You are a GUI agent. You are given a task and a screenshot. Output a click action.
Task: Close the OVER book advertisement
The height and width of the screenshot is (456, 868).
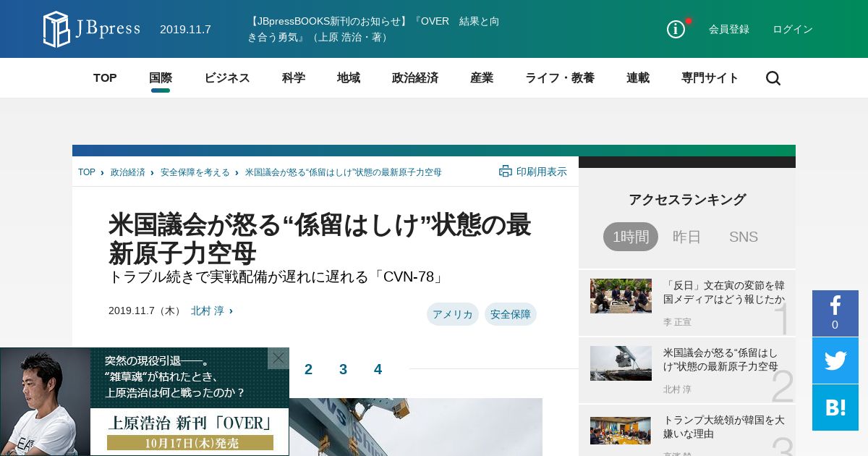click(x=278, y=358)
